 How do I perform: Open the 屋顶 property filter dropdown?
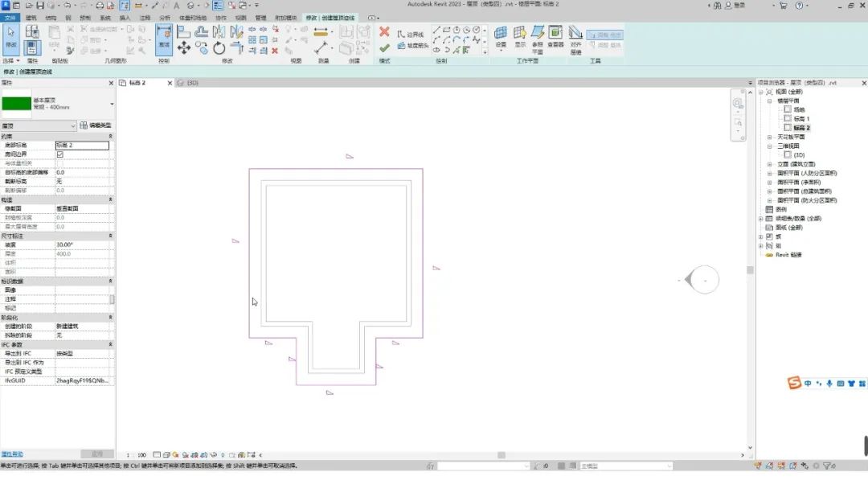[x=72, y=125]
